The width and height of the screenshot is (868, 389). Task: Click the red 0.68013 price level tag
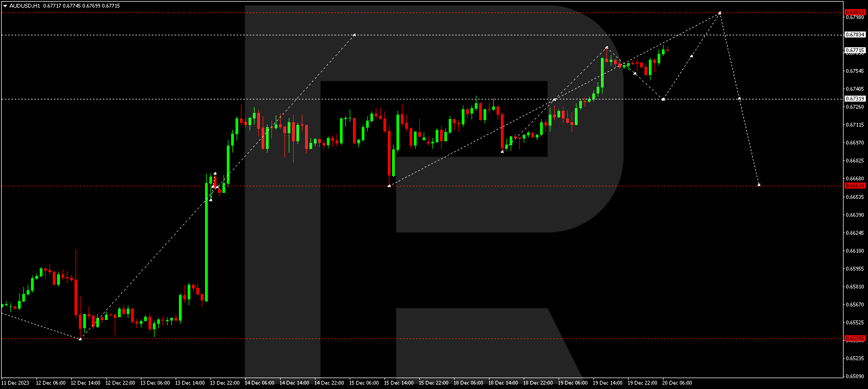(x=854, y=12)
